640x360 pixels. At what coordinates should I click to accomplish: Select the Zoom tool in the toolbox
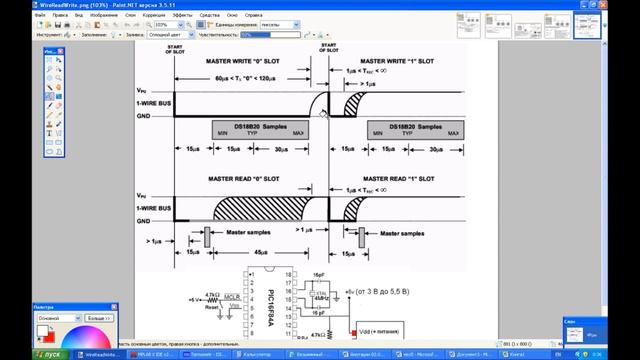pyautogui.click(x=59, y=78)
